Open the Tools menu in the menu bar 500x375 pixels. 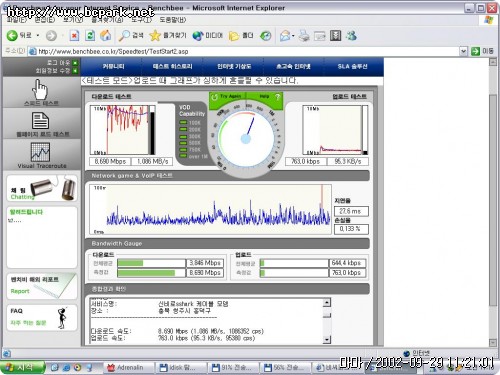141,20
